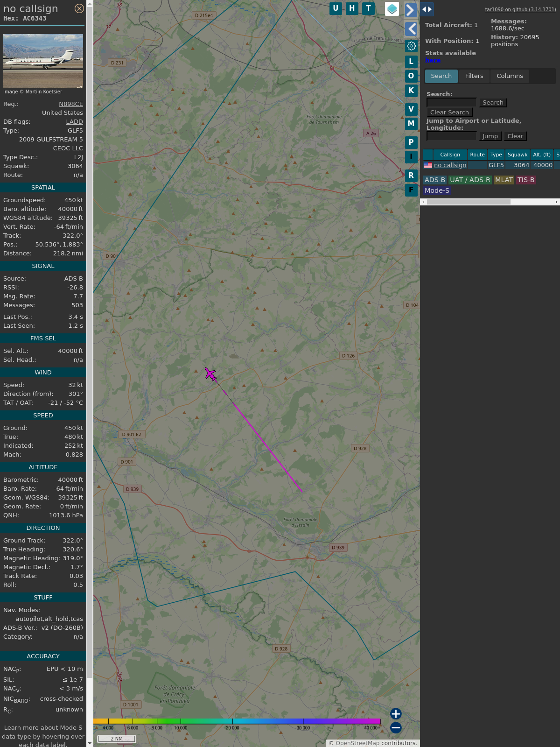
Task: Sort table by Alt. (ft) column
Action: click(x=542, y=155)
